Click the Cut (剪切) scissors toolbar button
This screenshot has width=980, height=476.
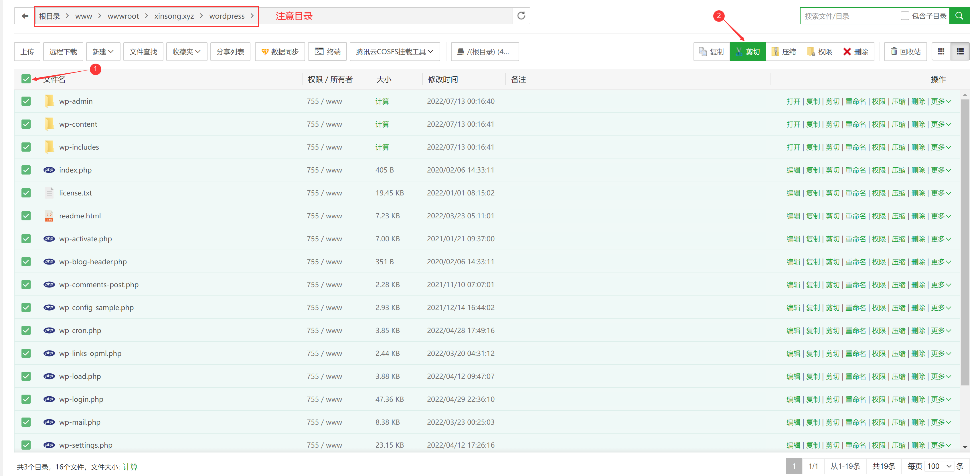point(748,52)
